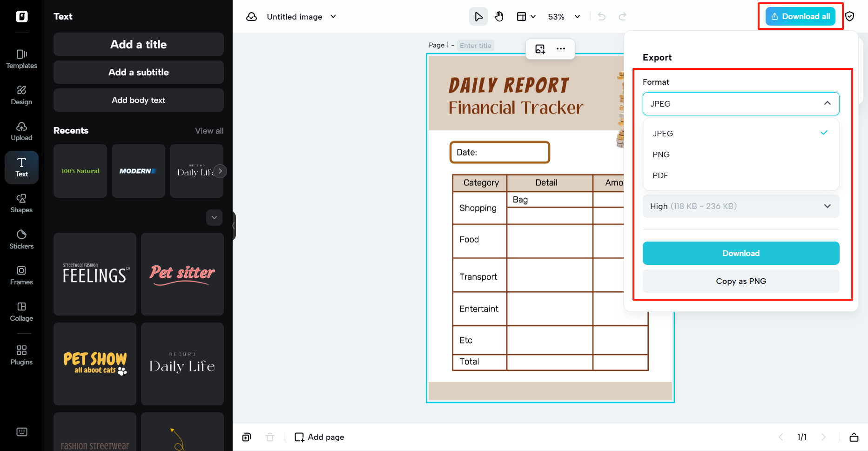Screen dimensions: 868x451
Task: Open the three-dot menu above the canvas
Action: [560, 48]
